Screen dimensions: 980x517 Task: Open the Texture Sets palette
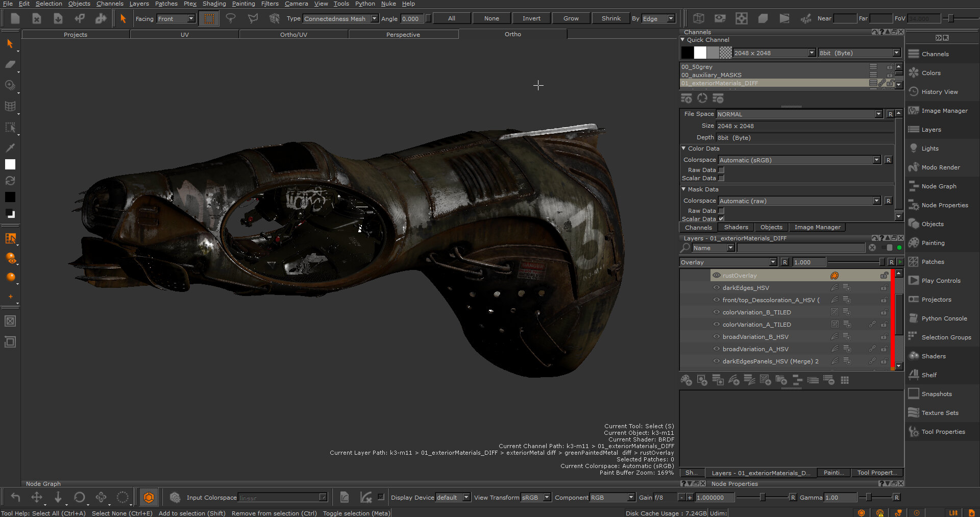point(914,413)
